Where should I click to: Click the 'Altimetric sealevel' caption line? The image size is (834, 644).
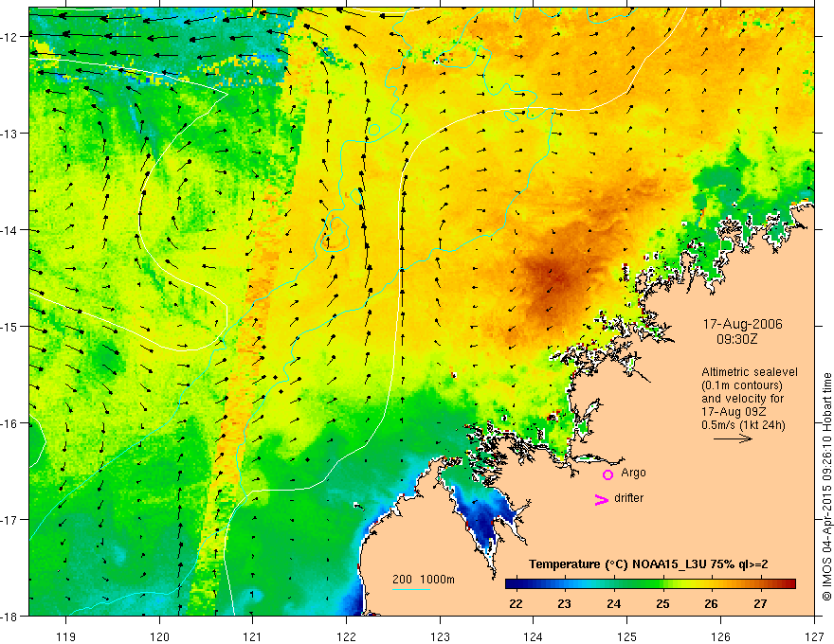[750, 372]
